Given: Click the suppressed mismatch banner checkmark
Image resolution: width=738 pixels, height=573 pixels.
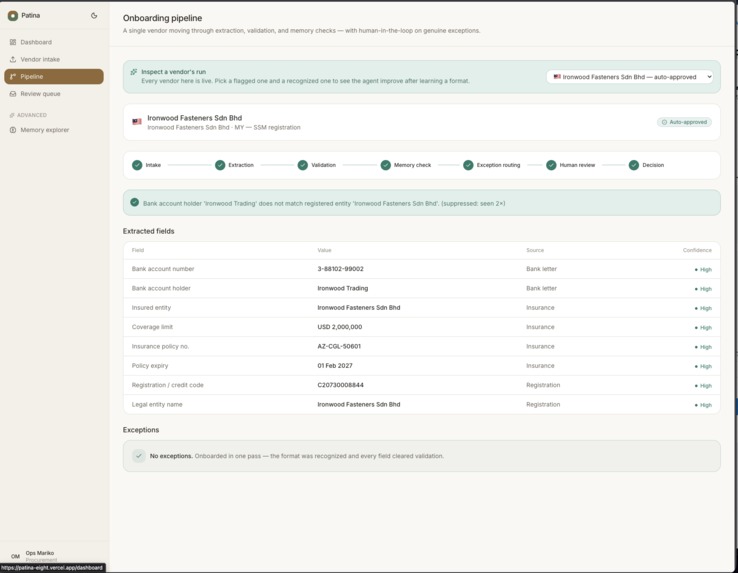Looking at the screenshot, I should click(135, 202).
